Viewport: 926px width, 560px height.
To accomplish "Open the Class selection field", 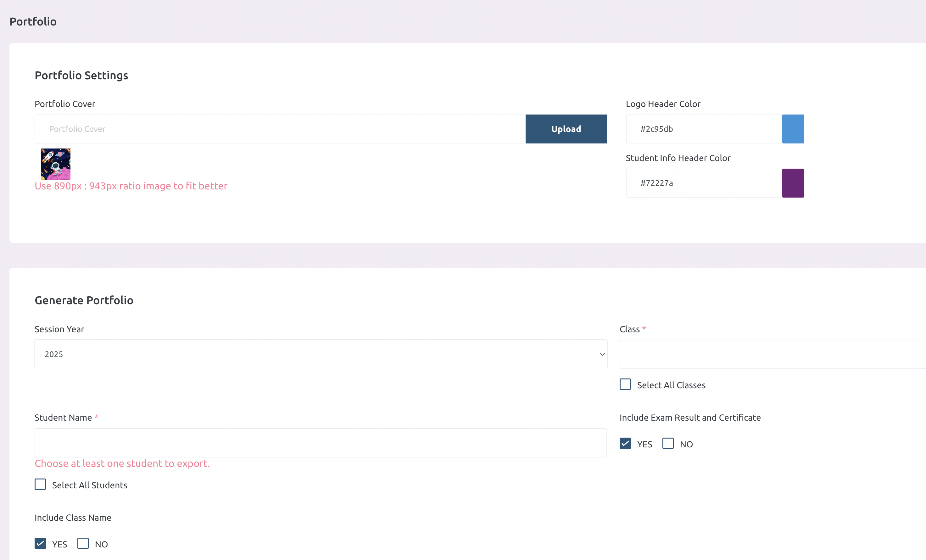I will (772, 354).
